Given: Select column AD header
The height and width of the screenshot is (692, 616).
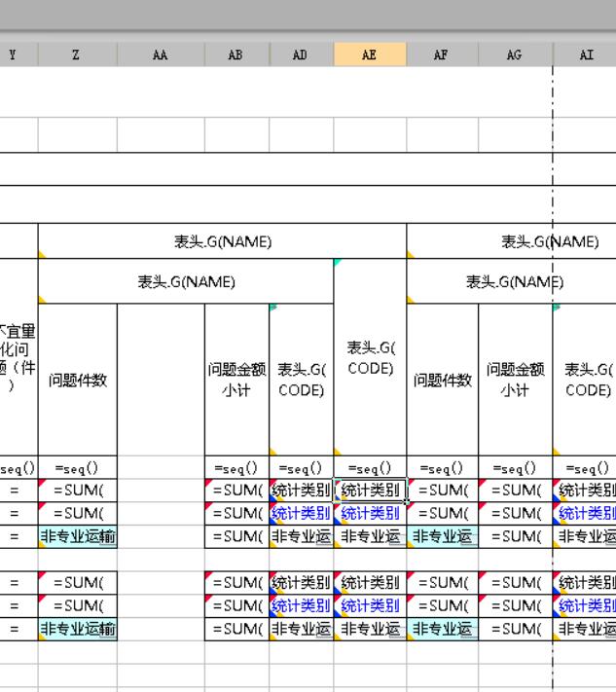Looking at the screenshot, I should (302, 55).
